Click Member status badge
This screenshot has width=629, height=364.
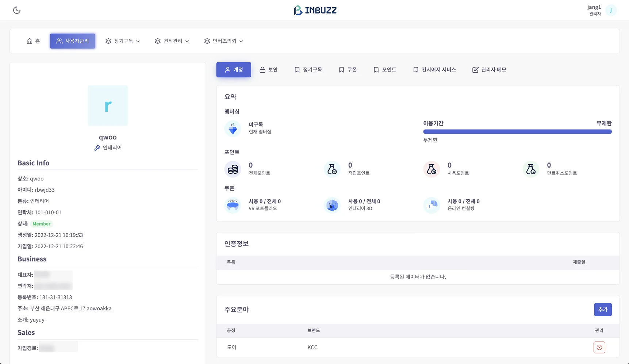(42, 224)
